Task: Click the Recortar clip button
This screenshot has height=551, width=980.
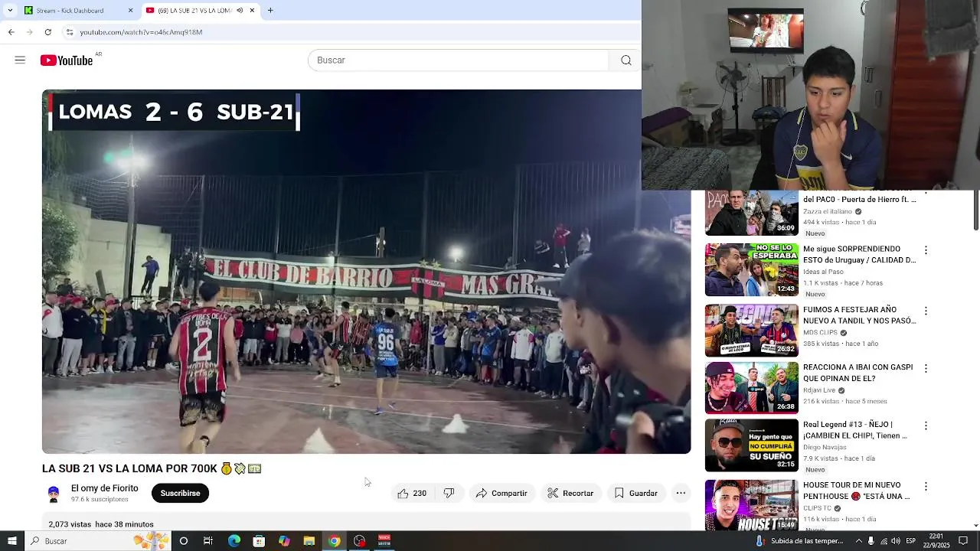Action: [x=570, y=494]
